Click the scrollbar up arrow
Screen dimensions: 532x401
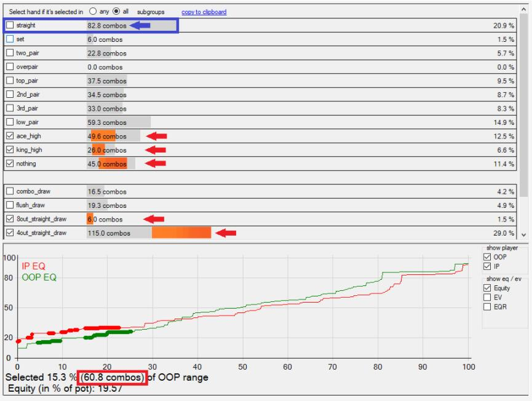(x=524, y=9)
